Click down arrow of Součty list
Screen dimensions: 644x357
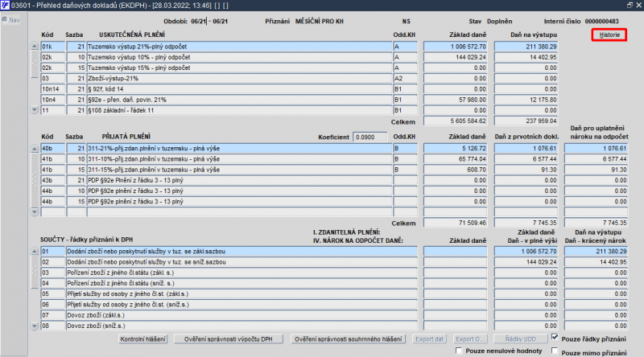35,326
